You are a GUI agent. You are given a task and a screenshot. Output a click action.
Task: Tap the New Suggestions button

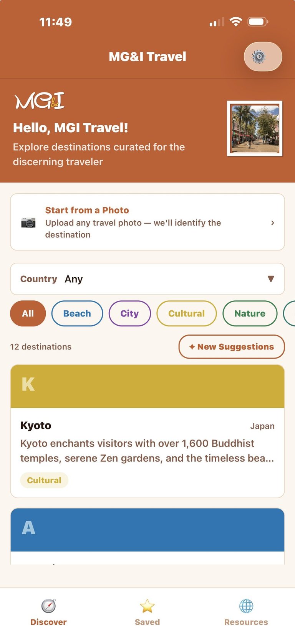(x=231, y=347)
